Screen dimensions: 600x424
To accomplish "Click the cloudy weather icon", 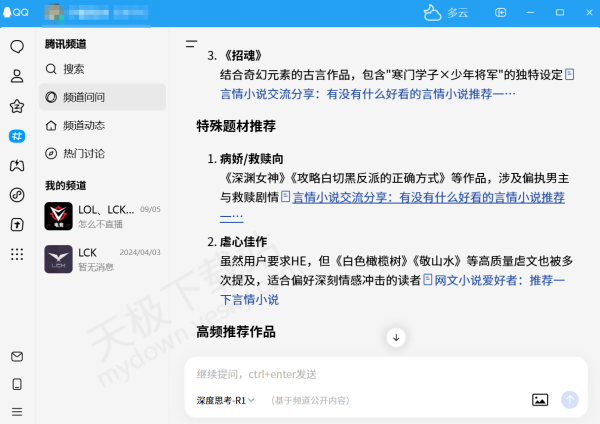I will pyautogui.click(x=432, y=13).
